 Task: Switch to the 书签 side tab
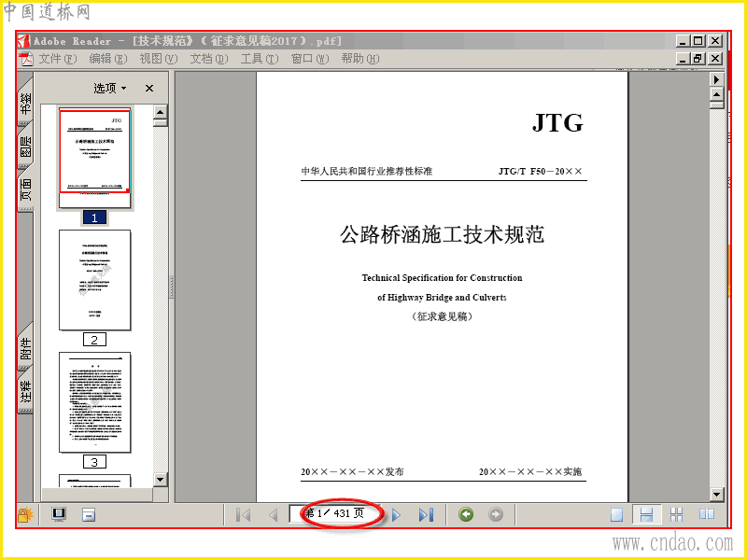[x=26, y=103]
